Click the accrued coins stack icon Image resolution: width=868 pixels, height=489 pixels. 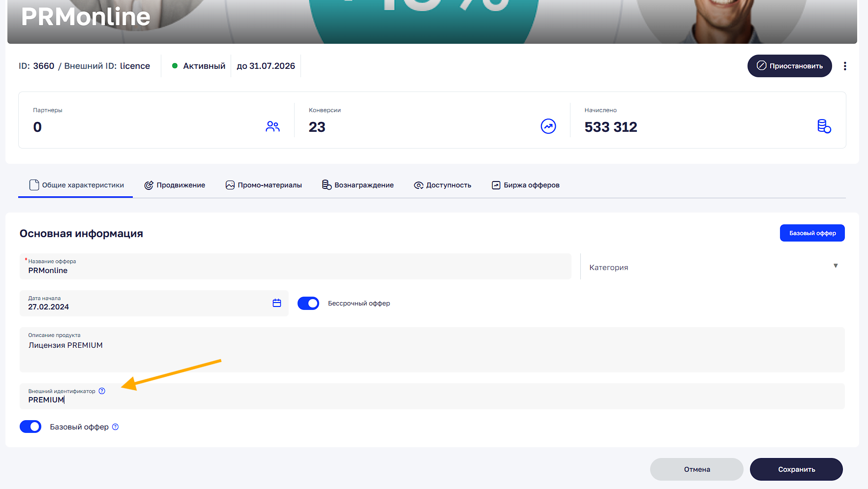coord(824,126)
